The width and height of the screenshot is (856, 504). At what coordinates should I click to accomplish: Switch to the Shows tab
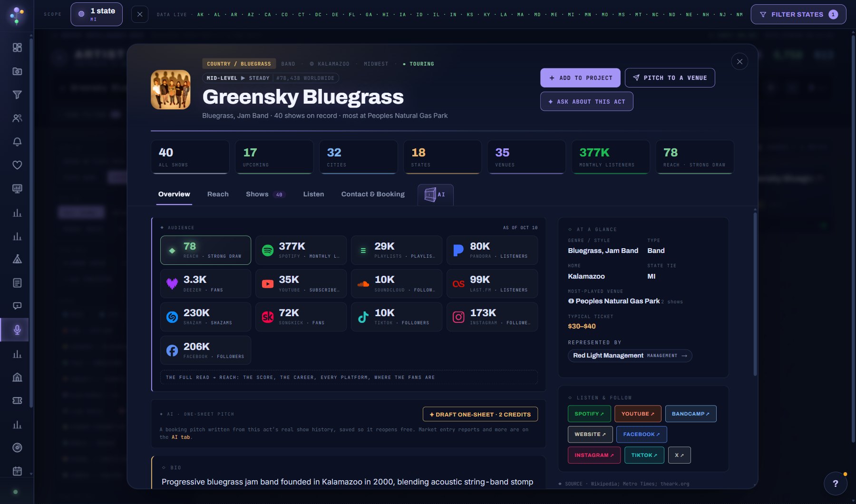tap(265, 194)
